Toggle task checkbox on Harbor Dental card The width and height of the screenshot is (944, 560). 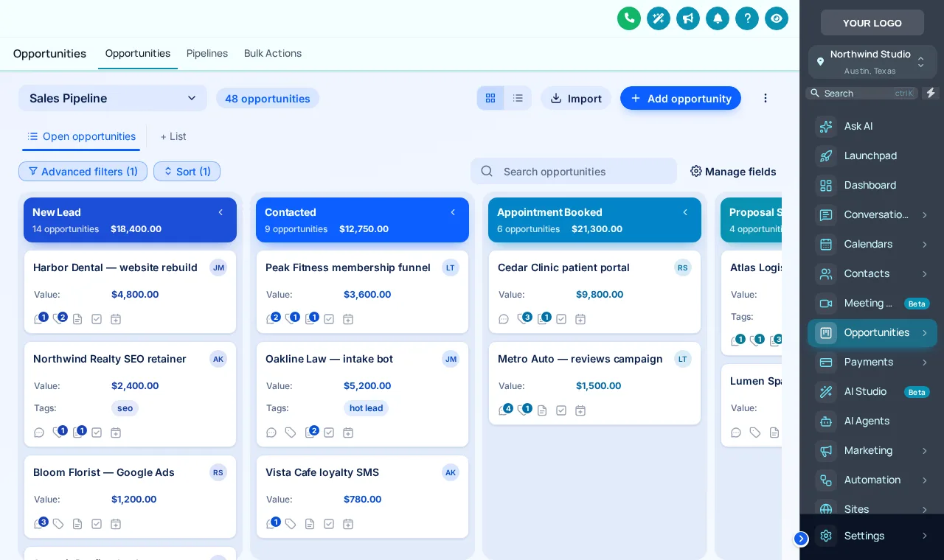pos(97,319)
